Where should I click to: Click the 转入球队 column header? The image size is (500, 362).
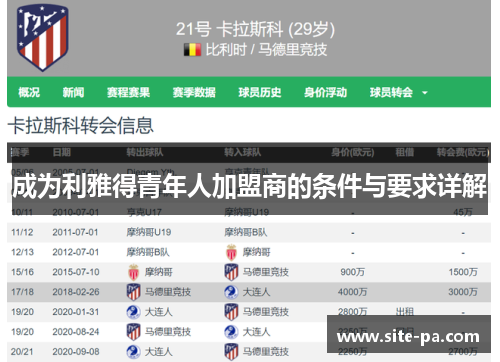tap(243, 152)
